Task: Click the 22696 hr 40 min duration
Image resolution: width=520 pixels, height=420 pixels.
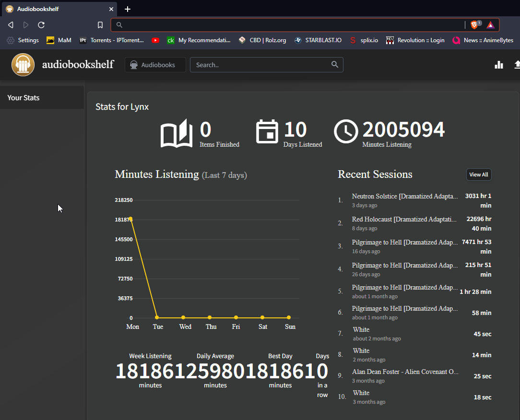Action: [x=479, y=224]
